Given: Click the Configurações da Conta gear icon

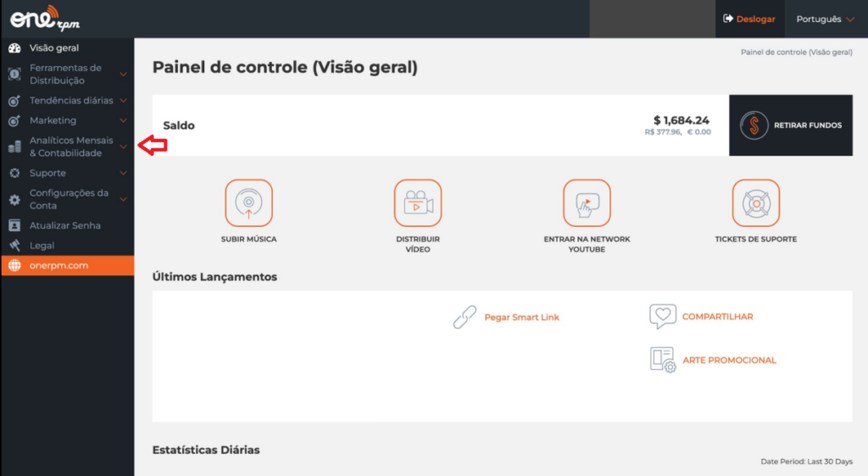Looking at the screenshot, I should click(x=14, y=200).
